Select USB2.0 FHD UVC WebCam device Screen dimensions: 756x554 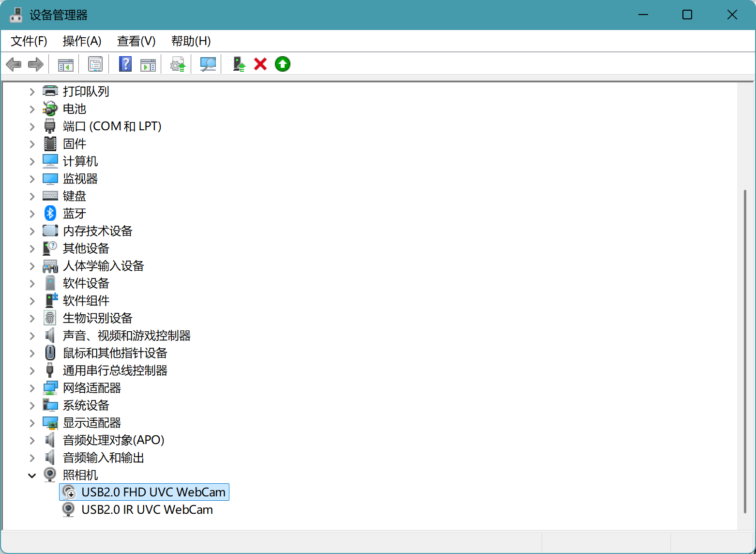(x=144, y=492)
